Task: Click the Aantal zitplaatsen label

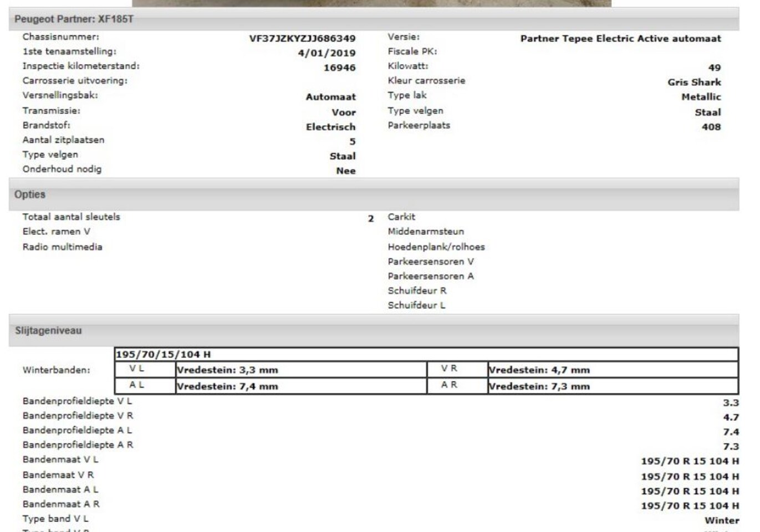Action: (x=63, y=140)
